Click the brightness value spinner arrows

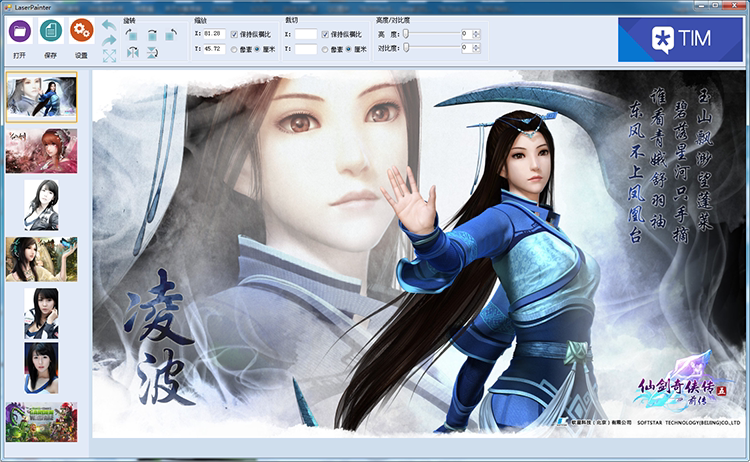click(x=476, y=34)
